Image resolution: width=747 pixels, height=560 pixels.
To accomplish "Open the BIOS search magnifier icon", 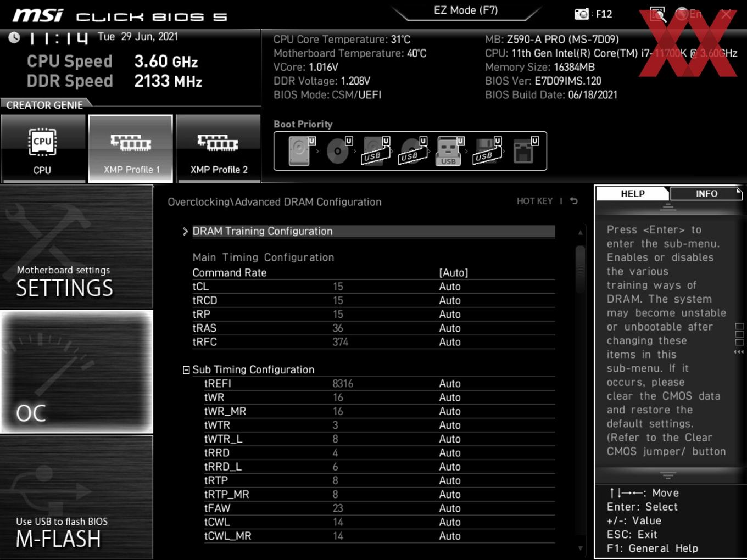I will (x=657, y=14).
